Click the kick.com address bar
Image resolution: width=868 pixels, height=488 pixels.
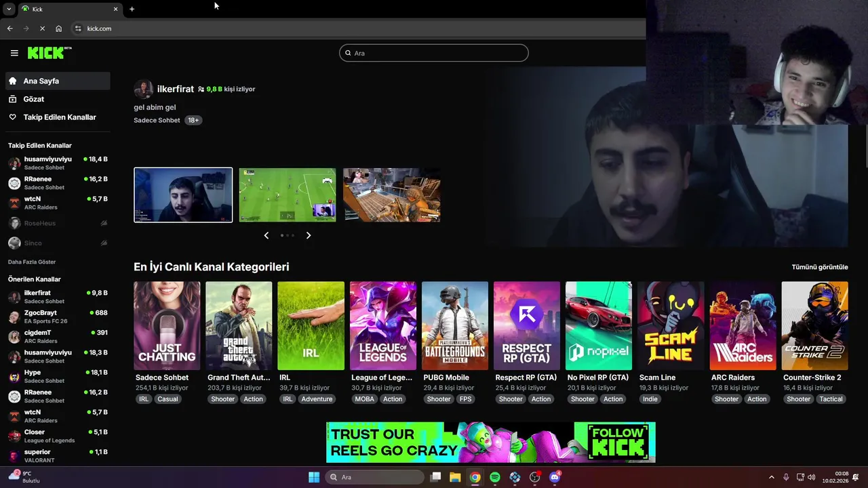359,28
